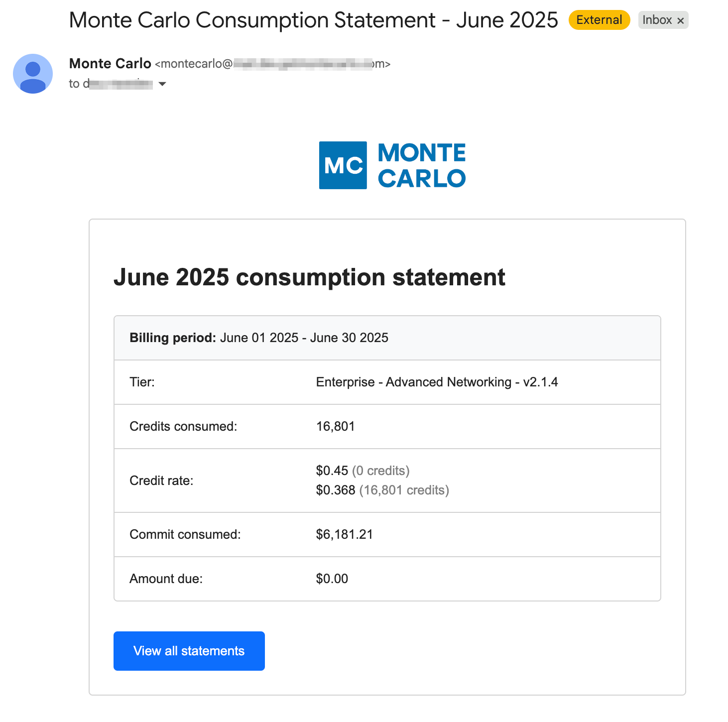Screen dimensions: 728x722
Task: Click the email subject line title
Action: coord(314,20)
